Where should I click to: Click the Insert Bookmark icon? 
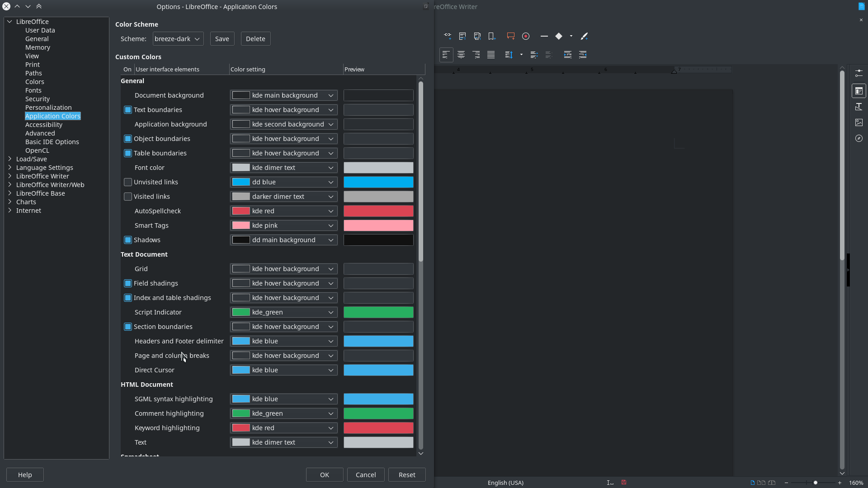click(492, 36)
